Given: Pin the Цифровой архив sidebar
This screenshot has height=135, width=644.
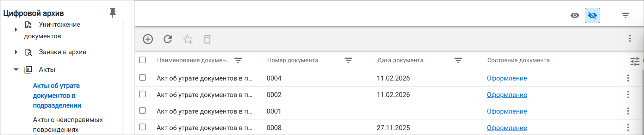Looking at the screenshot, I should coord(113,13).
